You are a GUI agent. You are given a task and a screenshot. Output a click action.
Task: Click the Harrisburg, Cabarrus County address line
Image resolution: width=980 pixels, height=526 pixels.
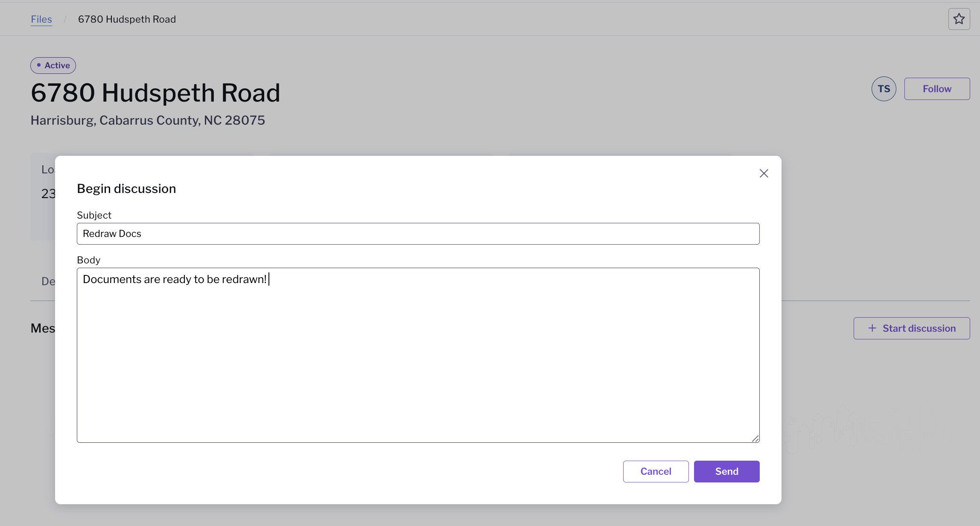(x=148, y=120)
